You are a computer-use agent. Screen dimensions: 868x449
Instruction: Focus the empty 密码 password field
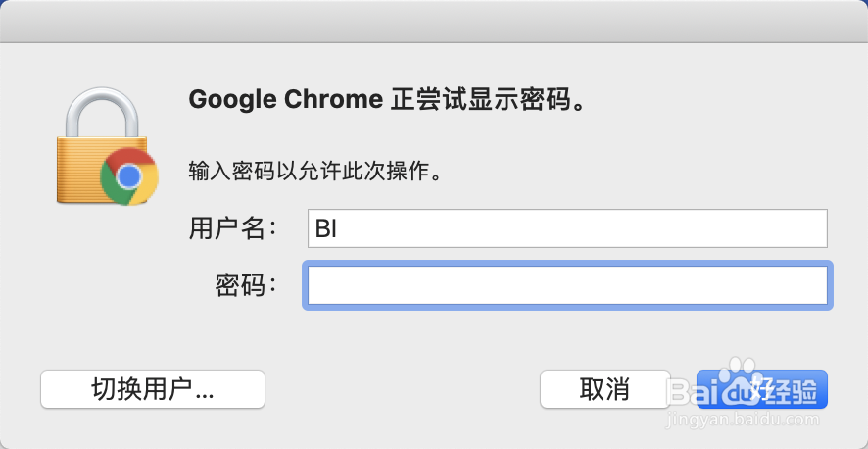pos(567,285)
